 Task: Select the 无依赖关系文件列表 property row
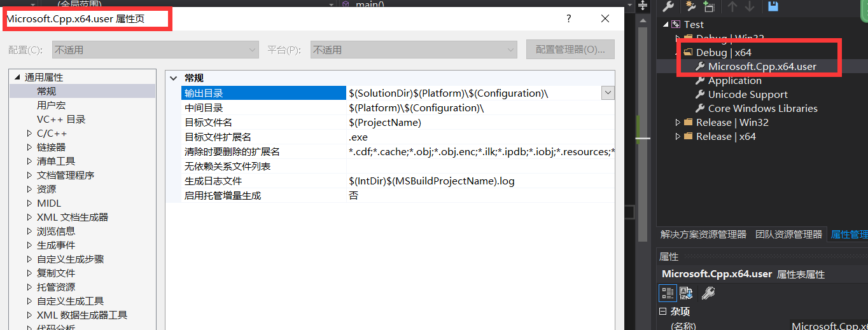398,166
